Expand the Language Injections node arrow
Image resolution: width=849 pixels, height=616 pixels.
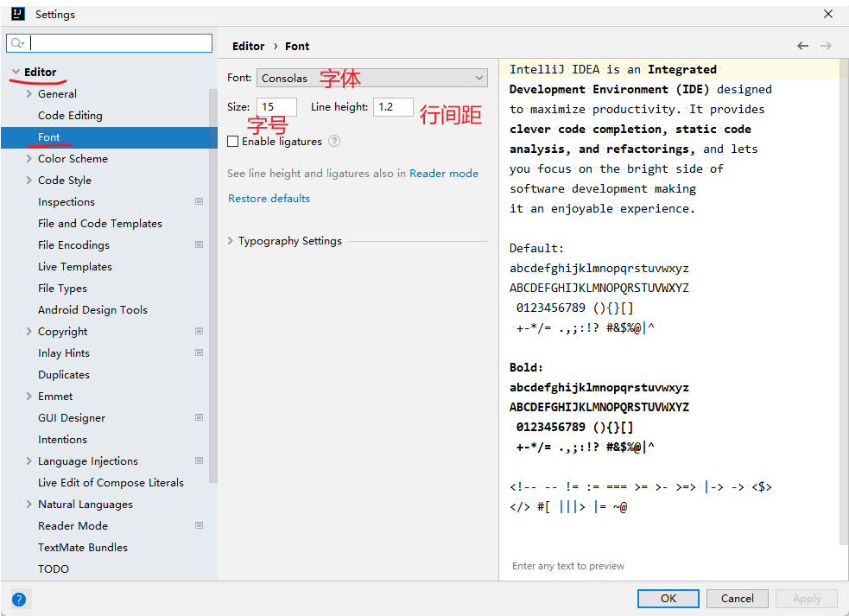pyautogui.click(x=29, y=461)
